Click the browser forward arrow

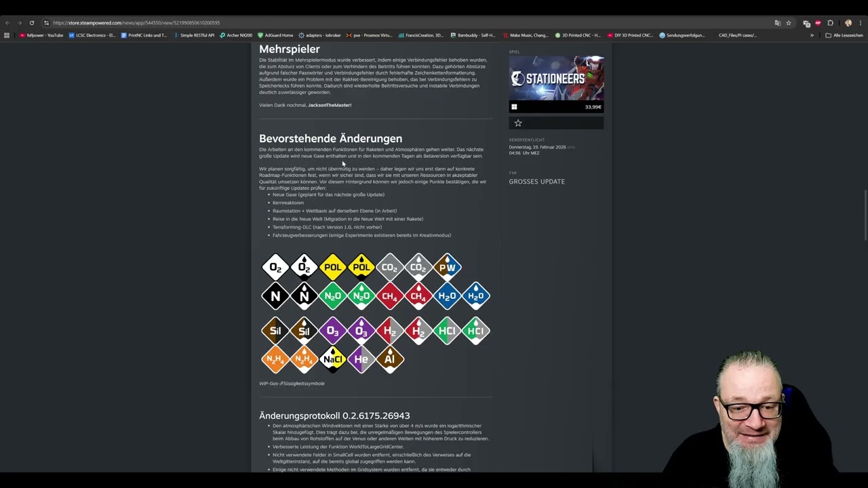(19, 22)
